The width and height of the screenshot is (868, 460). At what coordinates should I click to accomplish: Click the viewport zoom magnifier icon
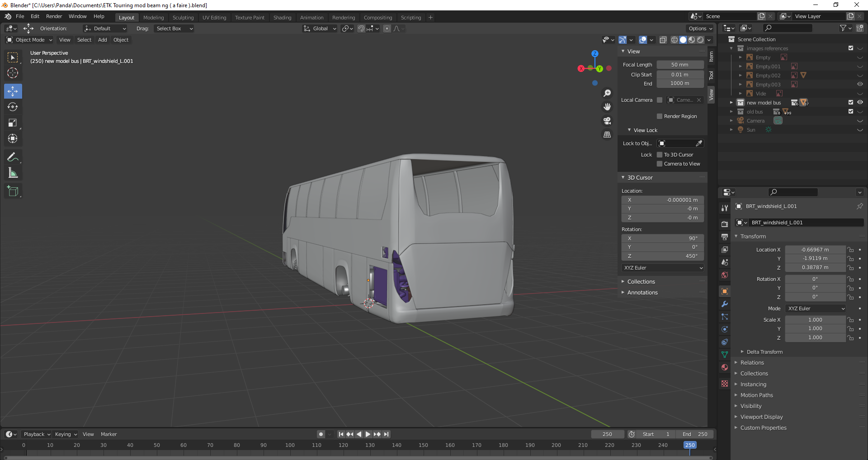pyautogui.click(x=607, y=93)
